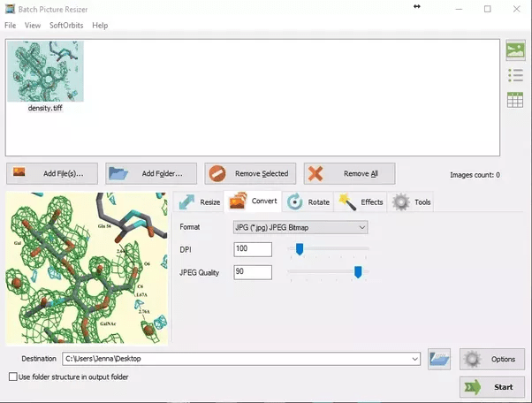Open the File menu

[x=11, y=26]
